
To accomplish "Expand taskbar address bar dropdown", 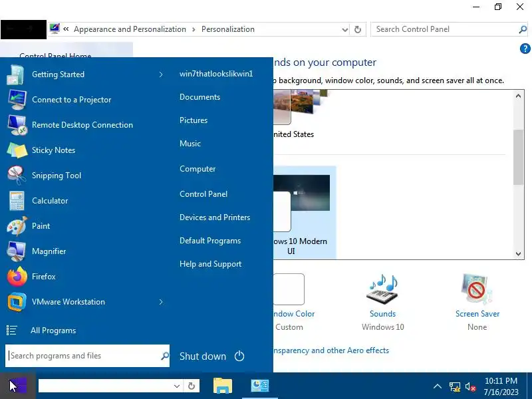I will pyautogui.click(x=177, y=386).
